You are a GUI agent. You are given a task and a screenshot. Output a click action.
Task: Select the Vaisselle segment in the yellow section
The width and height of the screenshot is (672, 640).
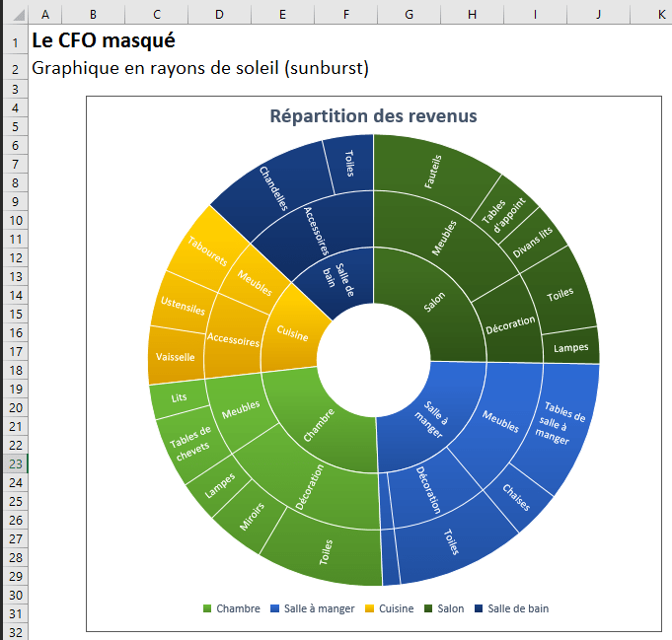175,357
